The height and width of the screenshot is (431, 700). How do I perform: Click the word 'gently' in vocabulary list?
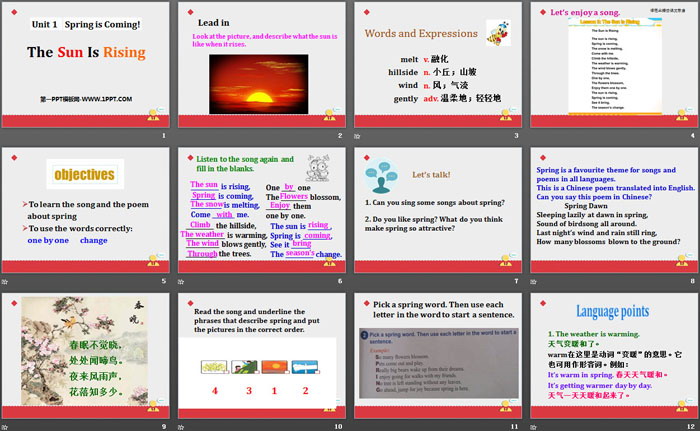tap(406, 98)
